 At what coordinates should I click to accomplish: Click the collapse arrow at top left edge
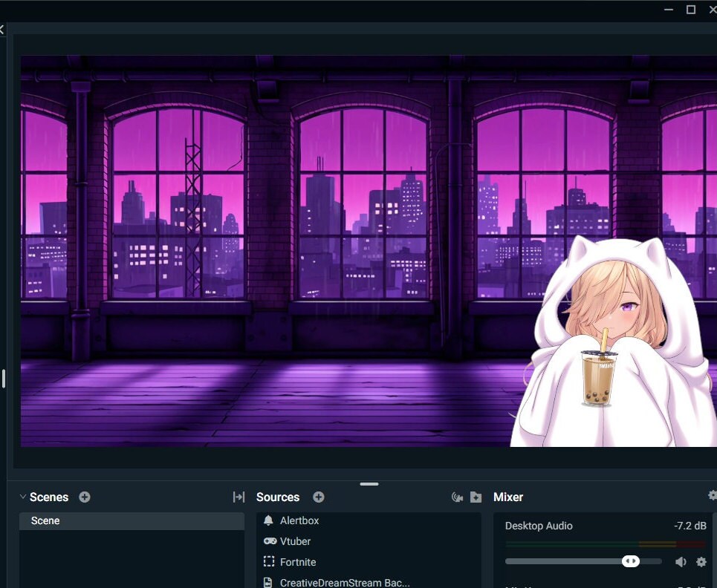[3, 30]
